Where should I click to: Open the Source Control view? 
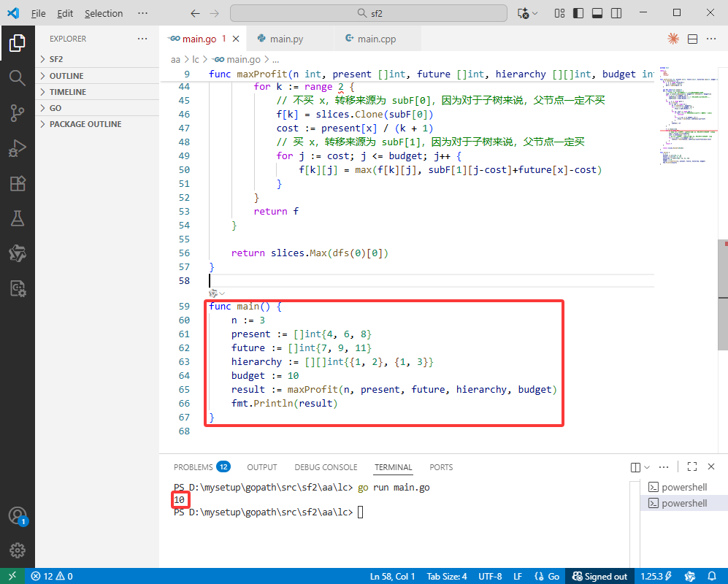[18, 113]
